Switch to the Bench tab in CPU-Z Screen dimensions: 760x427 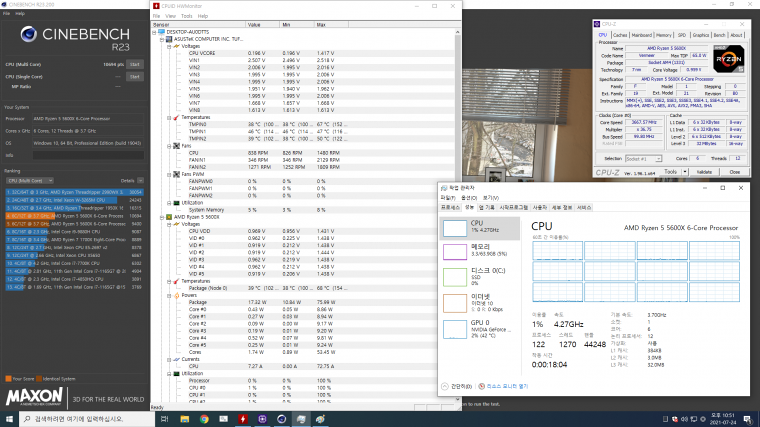click(x=719, y=35)
